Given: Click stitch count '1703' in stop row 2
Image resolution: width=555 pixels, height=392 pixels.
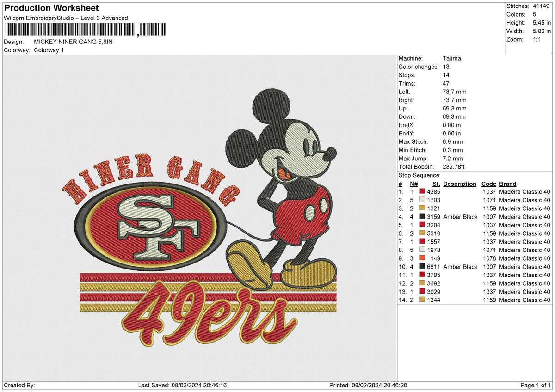Looking at the screenshot, I should point(434,200).
